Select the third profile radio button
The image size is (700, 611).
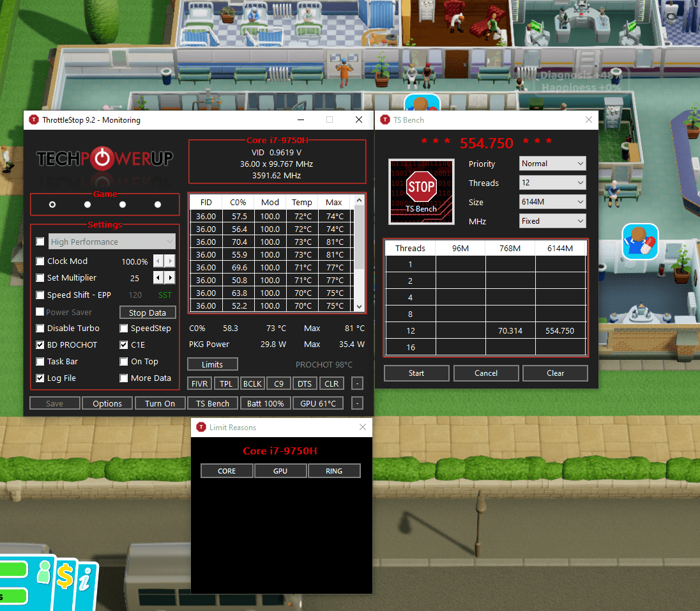pos(123,204)
